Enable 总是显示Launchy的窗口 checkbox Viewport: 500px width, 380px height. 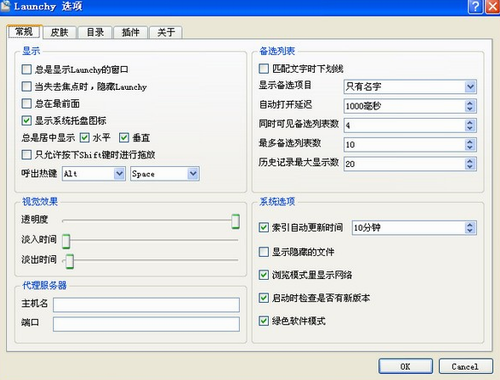tap(26, 69)
